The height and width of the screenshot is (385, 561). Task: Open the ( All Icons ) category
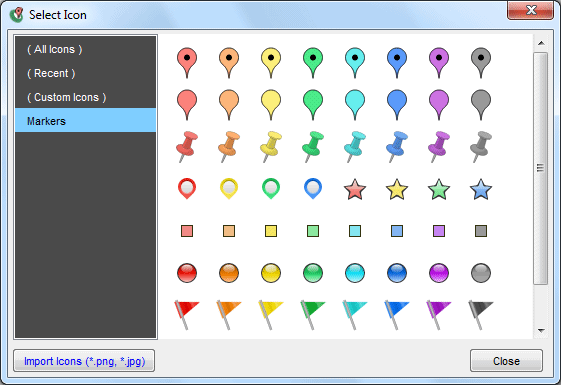pos(54,49)
